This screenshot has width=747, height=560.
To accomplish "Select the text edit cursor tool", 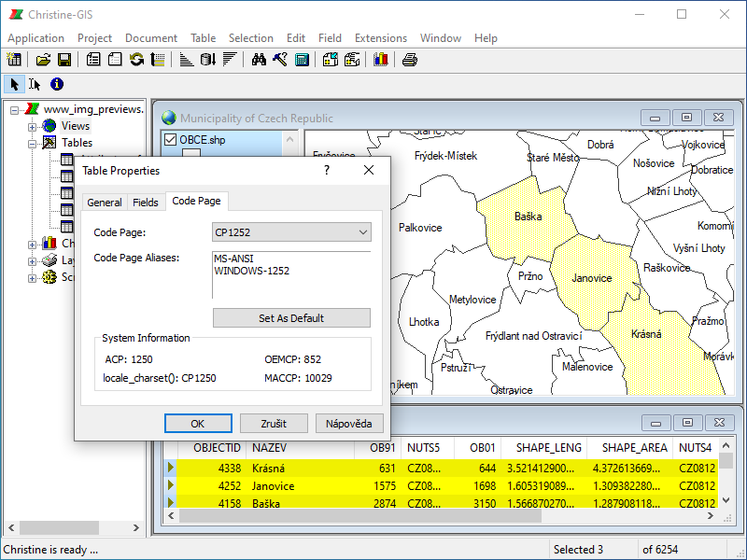I will (x=35, y=84).
